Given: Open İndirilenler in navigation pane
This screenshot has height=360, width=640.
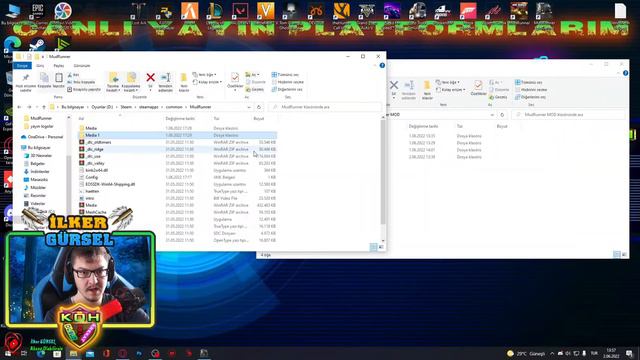Looking at the screenshot, I should click(37, 171).
